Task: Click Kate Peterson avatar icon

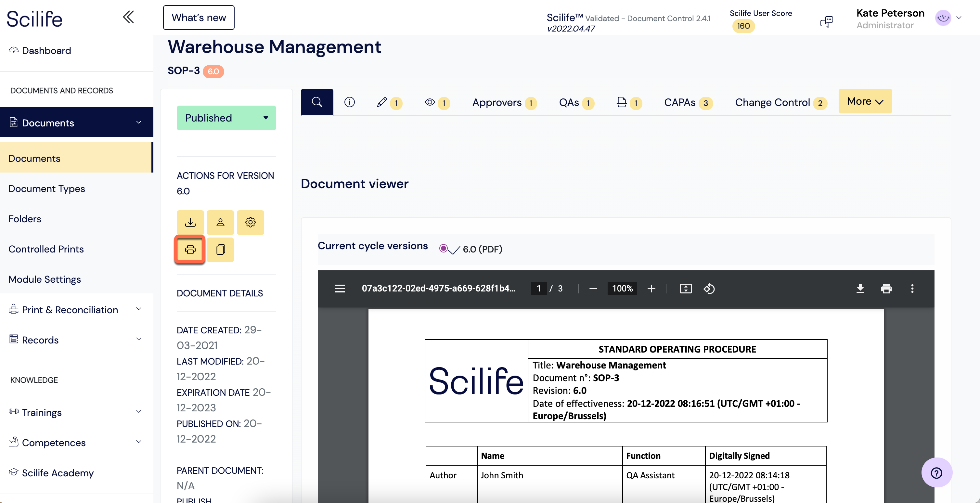Action: [943, 18]
